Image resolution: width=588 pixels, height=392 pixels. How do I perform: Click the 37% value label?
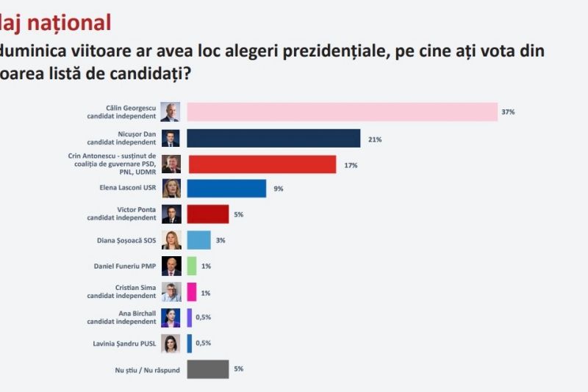[508, 112]
